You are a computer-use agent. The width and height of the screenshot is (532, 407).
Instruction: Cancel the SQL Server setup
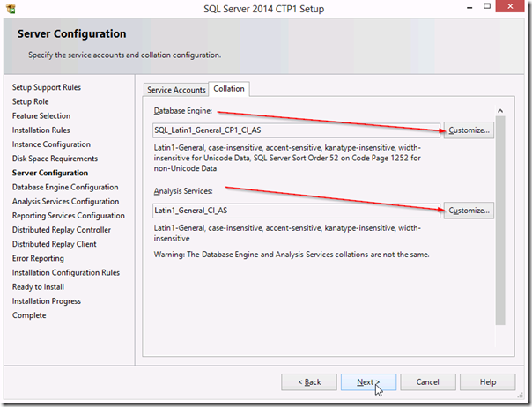tap(428, 382)
